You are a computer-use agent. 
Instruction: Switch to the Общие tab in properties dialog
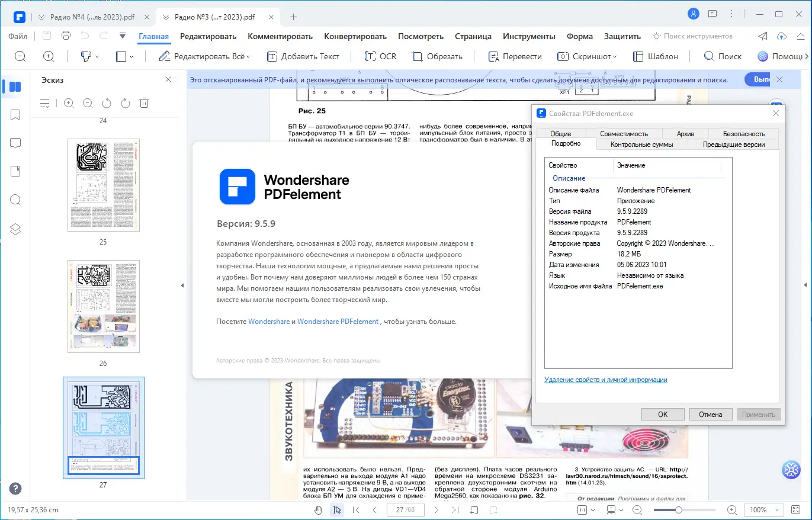pos(560,134)
